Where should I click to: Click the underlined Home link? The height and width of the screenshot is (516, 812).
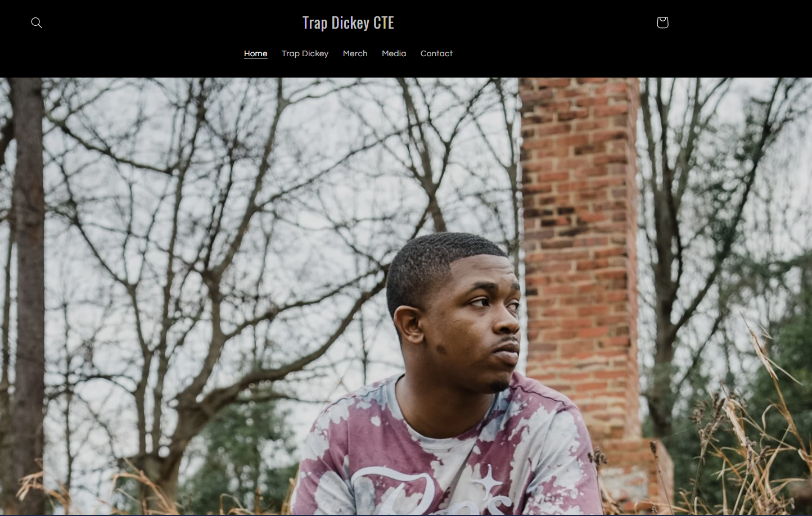(256, 53)
